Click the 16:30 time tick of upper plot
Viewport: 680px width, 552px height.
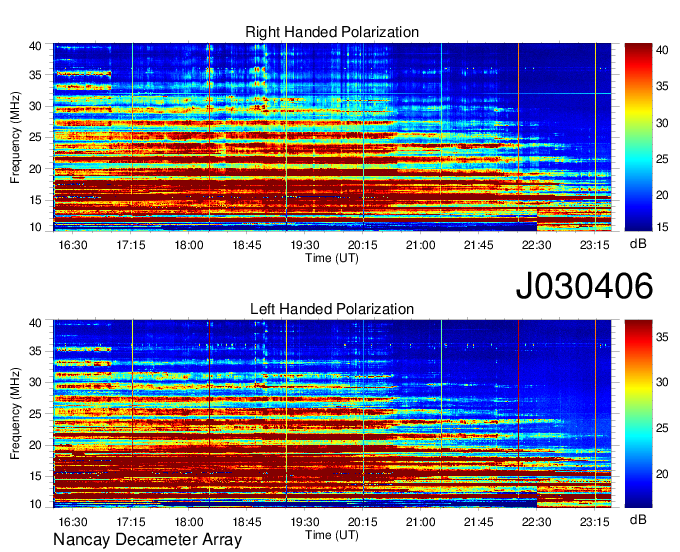(x=73, y=245)
